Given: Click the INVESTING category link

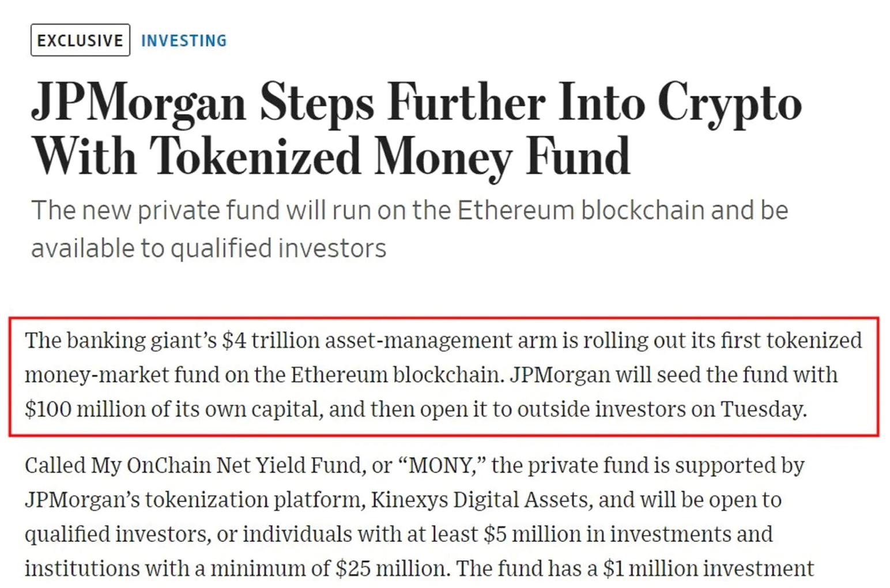Looking at the screenshot, I should [184, 41].
